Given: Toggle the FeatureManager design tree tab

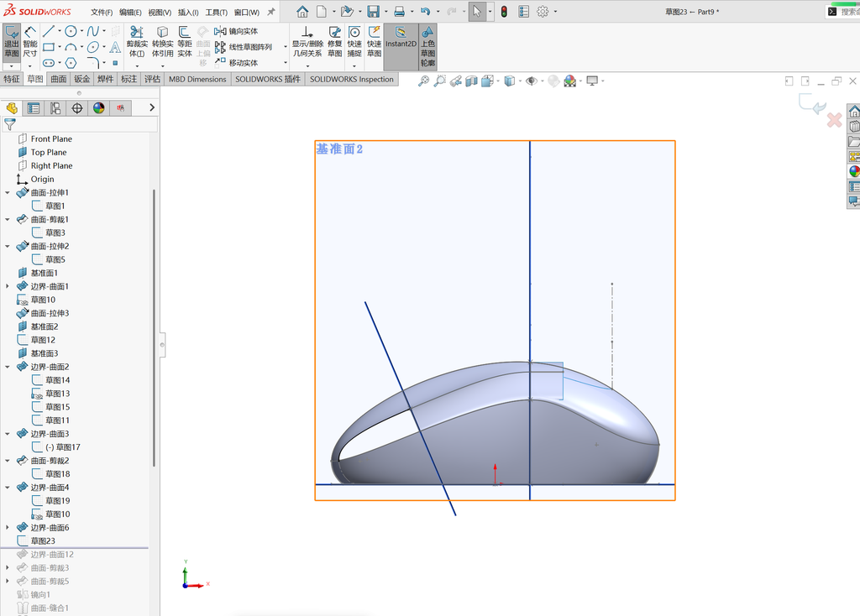Looking at the screenshot, I should (x=12, y=108).
